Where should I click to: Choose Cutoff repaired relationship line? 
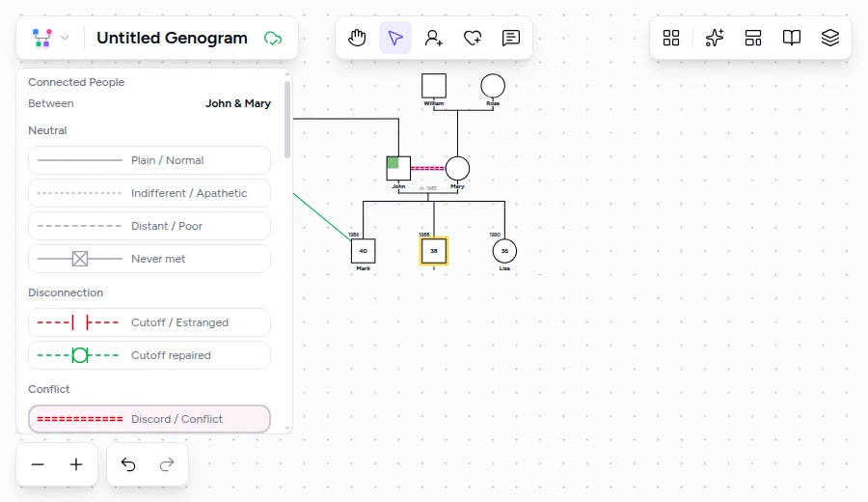149,355
